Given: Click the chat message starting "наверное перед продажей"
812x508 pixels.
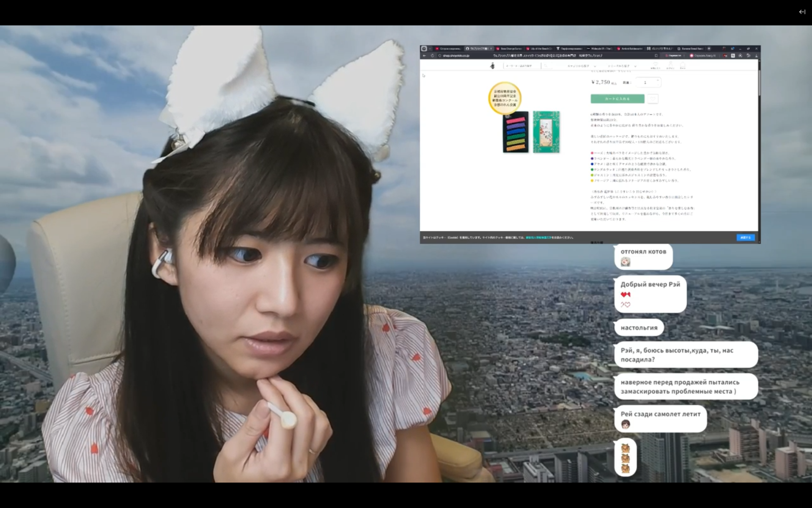Looking at the screenshot, I should tap(686, 387).
